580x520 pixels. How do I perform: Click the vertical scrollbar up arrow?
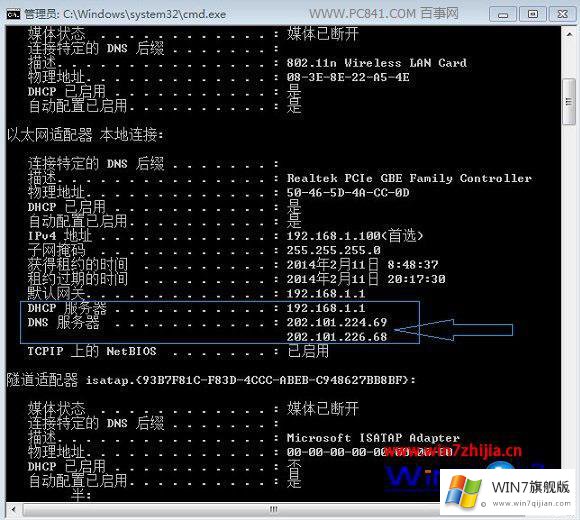click(569, 34)
